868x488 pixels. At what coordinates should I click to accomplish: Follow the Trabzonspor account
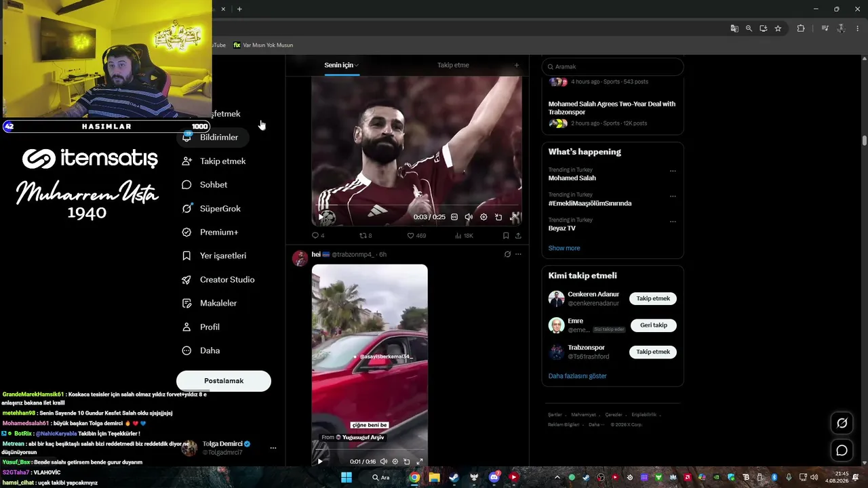[653, 352]
